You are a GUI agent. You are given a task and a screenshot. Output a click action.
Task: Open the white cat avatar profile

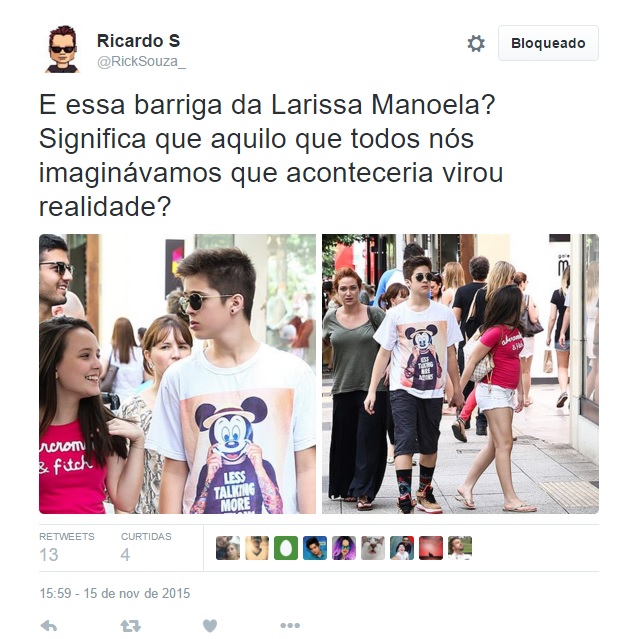[x=372, y=548]
